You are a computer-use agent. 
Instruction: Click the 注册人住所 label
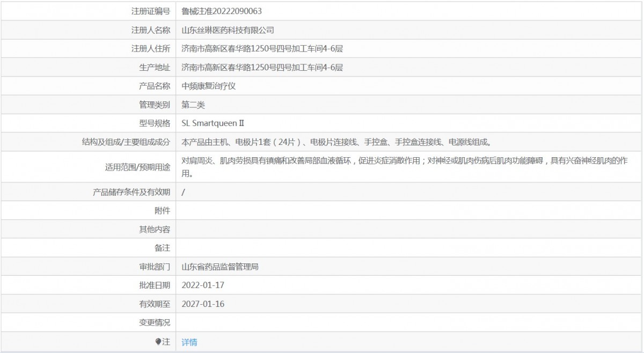tap(151, 49)
